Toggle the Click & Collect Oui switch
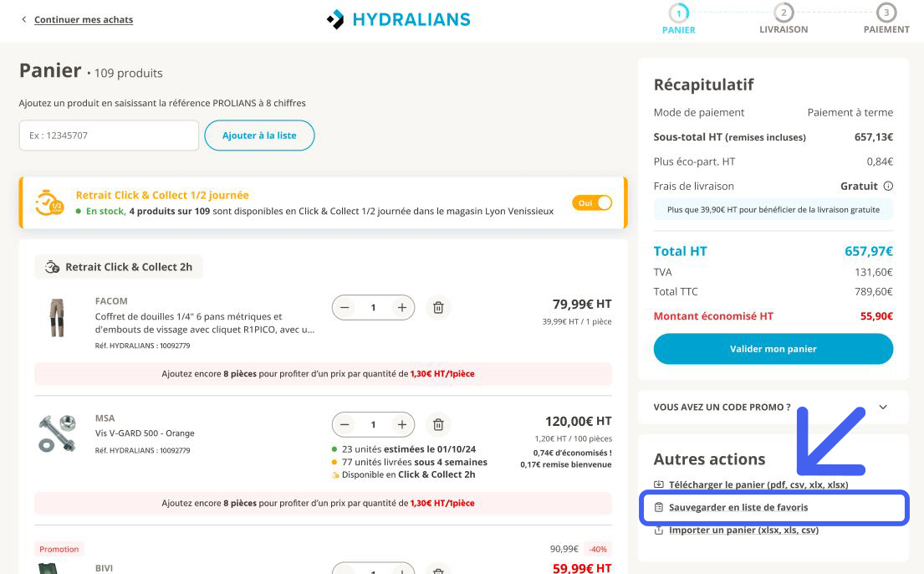 click(592, 203)
